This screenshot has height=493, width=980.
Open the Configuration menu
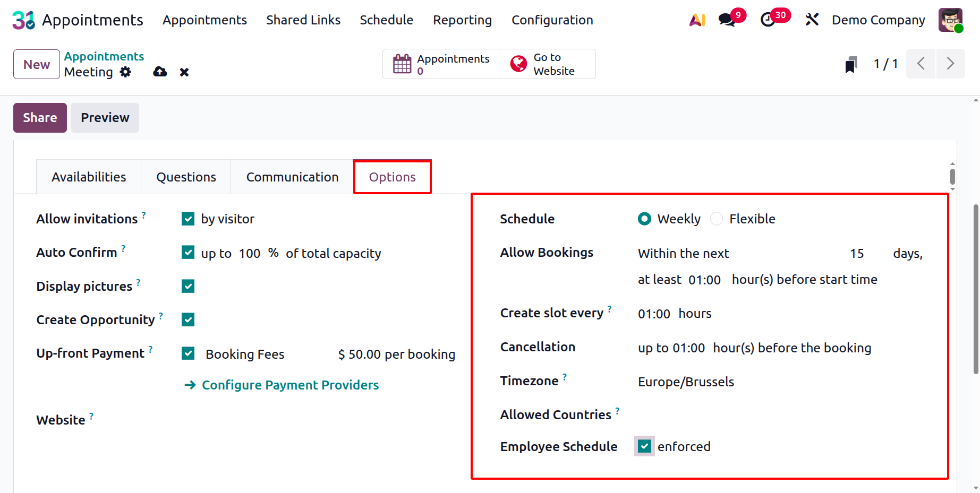[552, 20]
